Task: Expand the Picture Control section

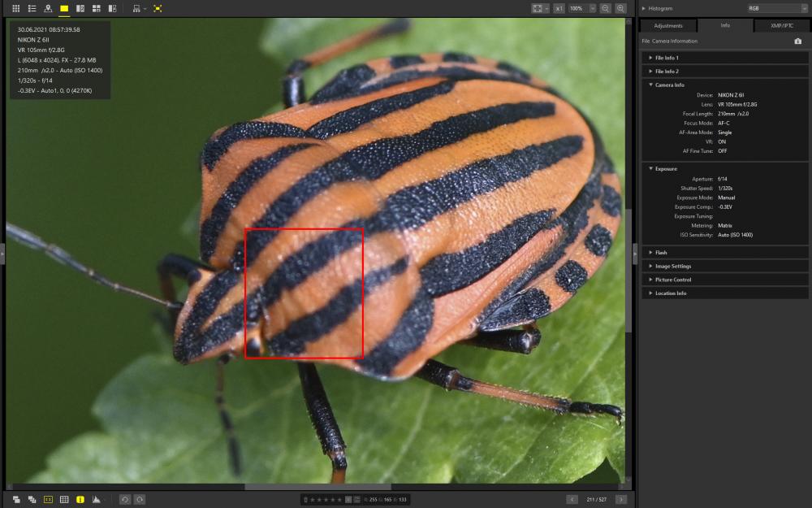Action: point(725,280)
